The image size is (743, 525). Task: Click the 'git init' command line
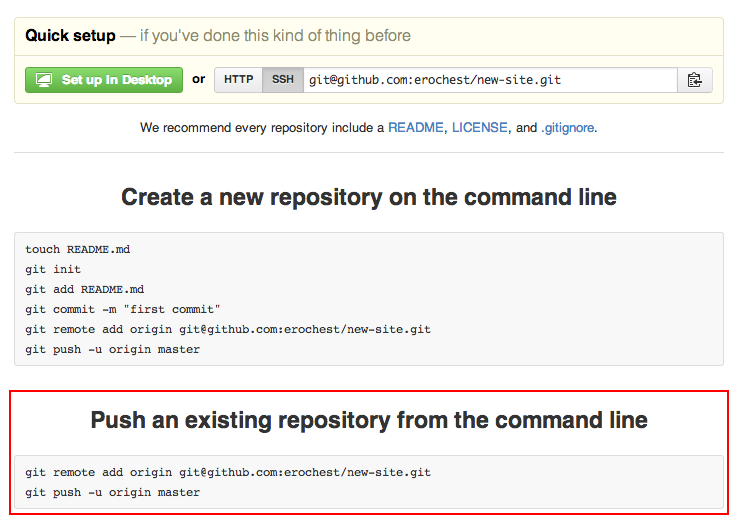[x=53, y=269]
